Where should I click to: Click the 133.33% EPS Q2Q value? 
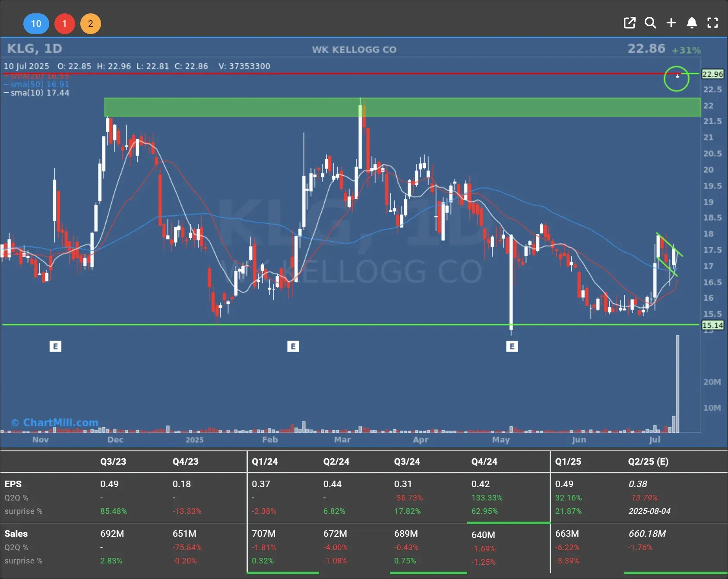point(487,498)
